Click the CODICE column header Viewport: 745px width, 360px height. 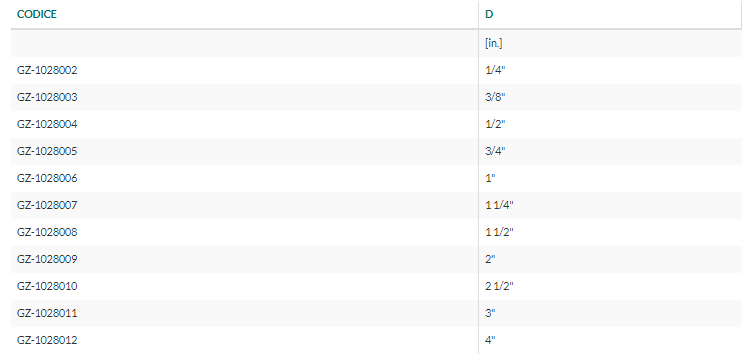click(37, 14)
